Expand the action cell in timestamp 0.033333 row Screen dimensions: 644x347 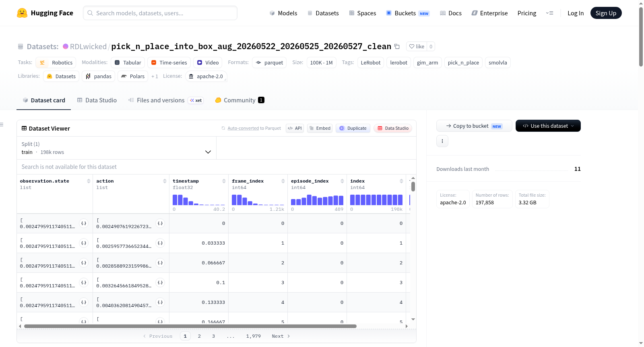click(x=160, y=243)
